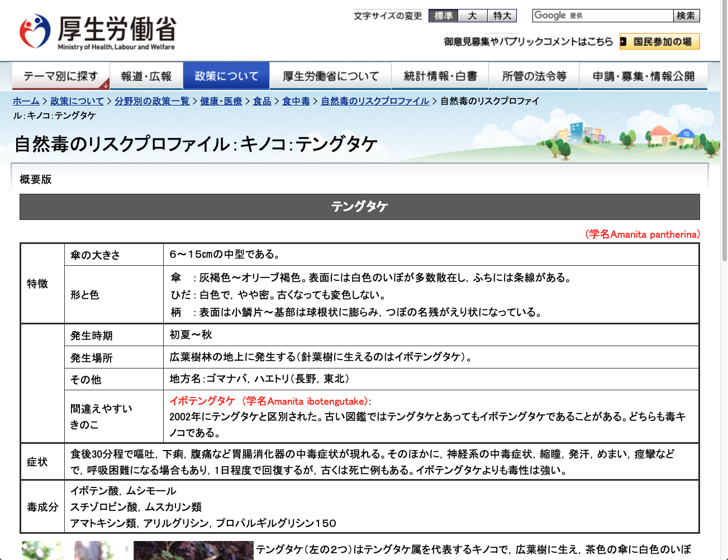Image resolution: width=728 pixels, height=560 pixels.
Task: Click the 食中毒 breadcrumb link
Action: (x=296, y=101)
